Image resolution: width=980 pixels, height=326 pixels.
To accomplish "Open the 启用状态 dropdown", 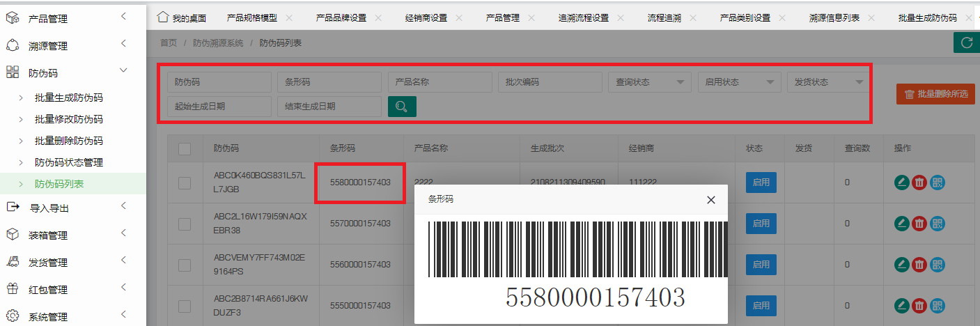I will pos(738,82).
